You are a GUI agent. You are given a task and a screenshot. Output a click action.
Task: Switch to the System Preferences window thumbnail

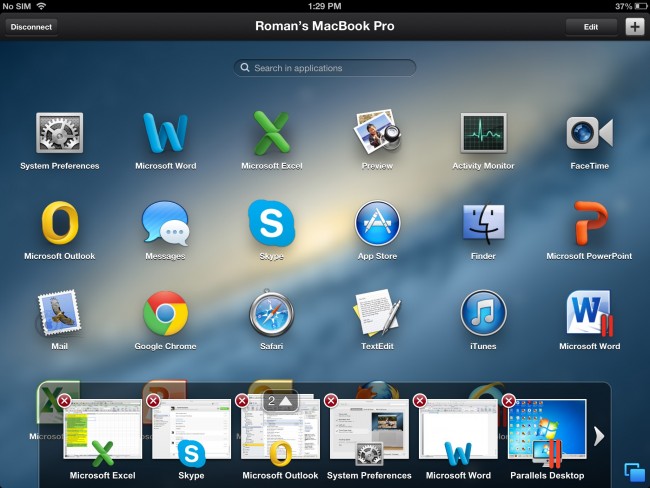point(369,429)
